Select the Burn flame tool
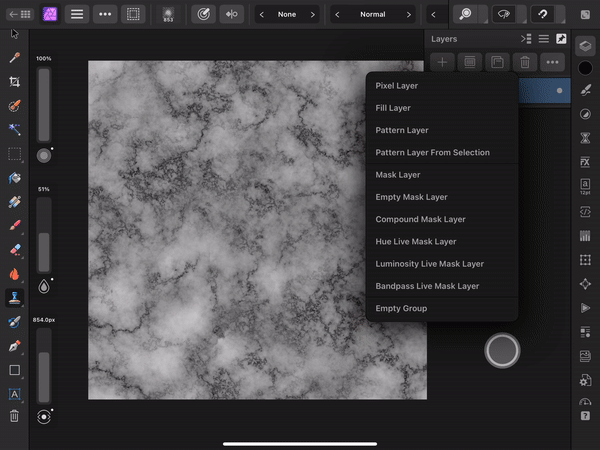This screenshot has width=600, height=450. coord(15,274)
